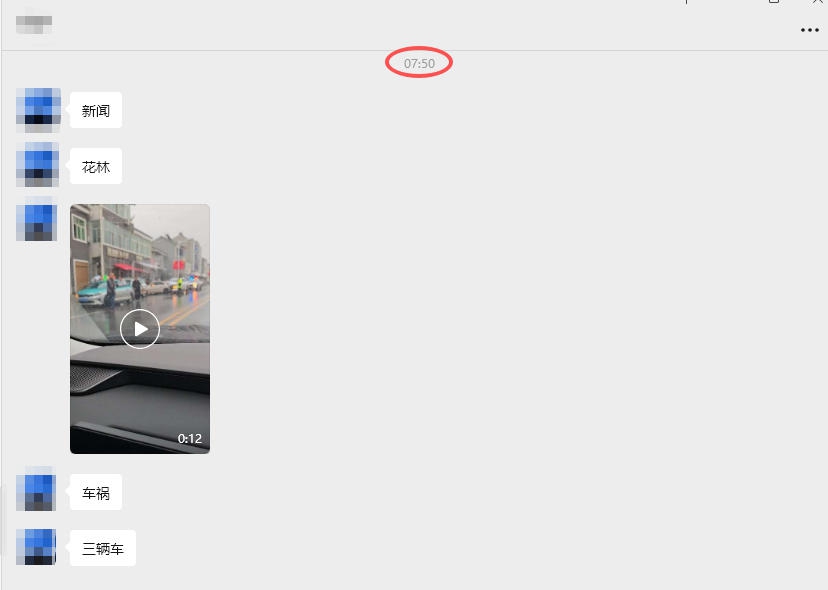Open sender avatar beside 花林 message
The height and width of the screenshot is (590, 828).
(x=37, y=165)
